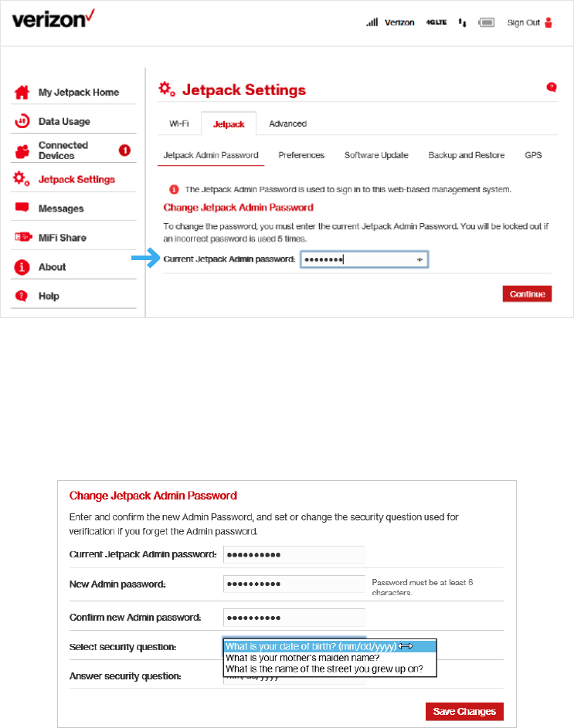Open Connected Devices page
This screenshot has height=728, width=574.
tap(63, 151)
